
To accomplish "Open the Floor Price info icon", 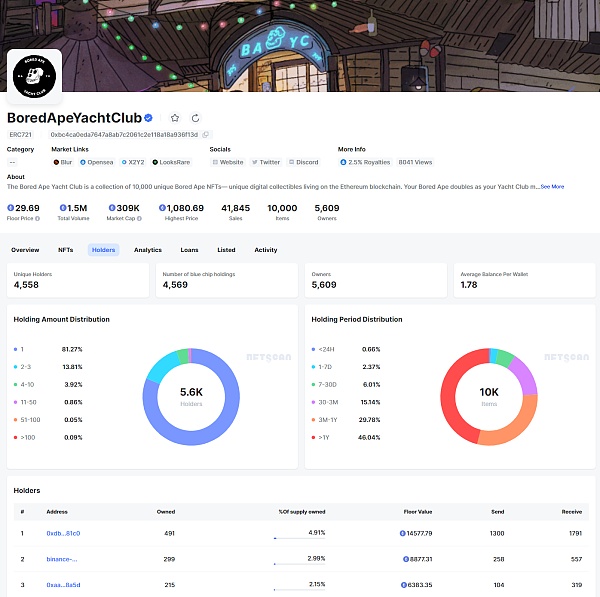I will click(38, 219).
